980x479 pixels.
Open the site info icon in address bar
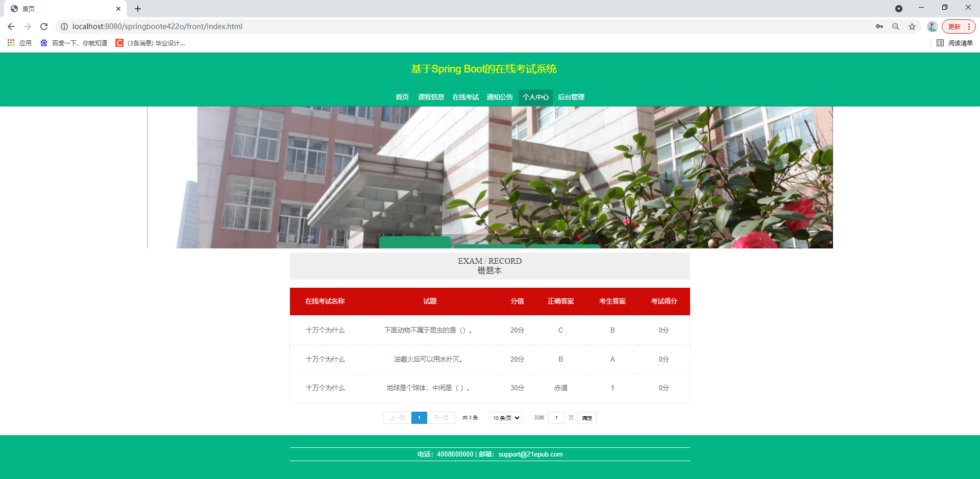[x=64, y=27]
